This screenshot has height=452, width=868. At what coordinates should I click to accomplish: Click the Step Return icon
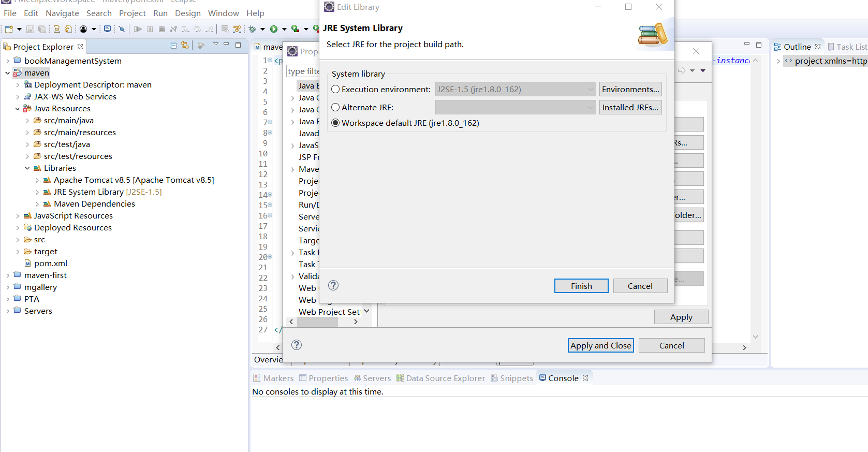[210, 29]
